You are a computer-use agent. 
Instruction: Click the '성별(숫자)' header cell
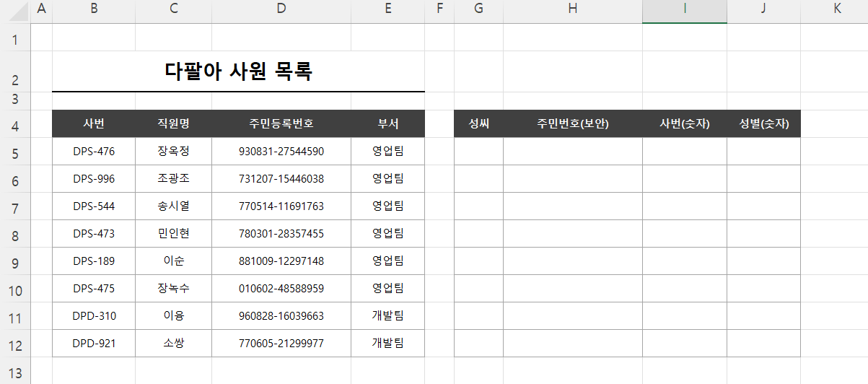pos(763,123)
